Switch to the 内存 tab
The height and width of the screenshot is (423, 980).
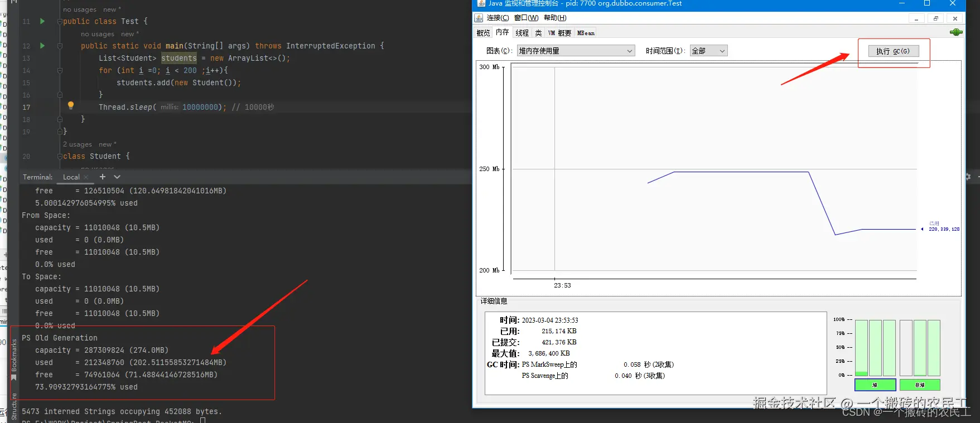[503, 32]
